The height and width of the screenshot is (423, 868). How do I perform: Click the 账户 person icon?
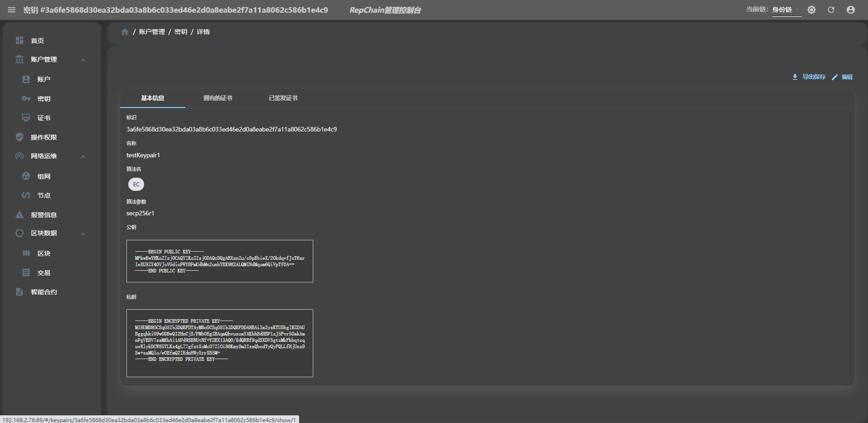(26, 79)
